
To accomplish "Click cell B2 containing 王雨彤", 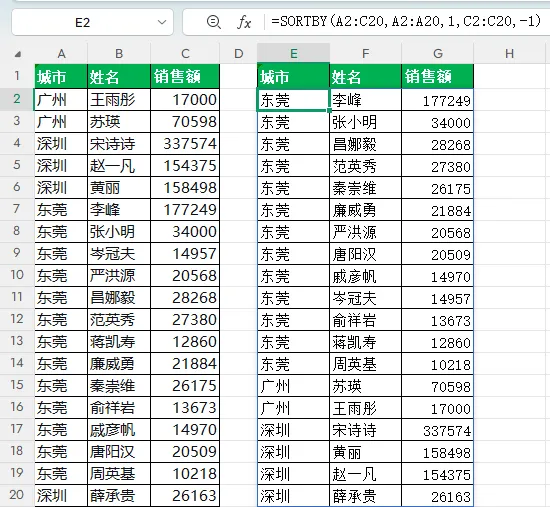I will point(119,100).
